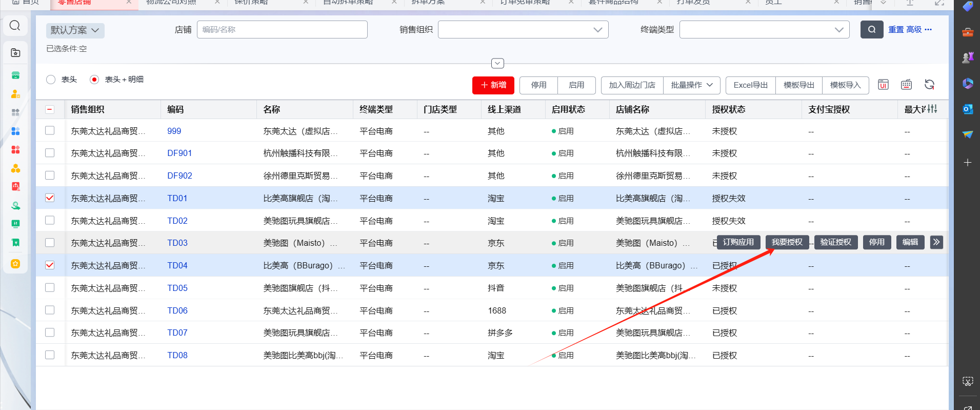Check the DF901 row checkbox
The image size is (980, 410).
pyautogui.click(x=50, y=153)
